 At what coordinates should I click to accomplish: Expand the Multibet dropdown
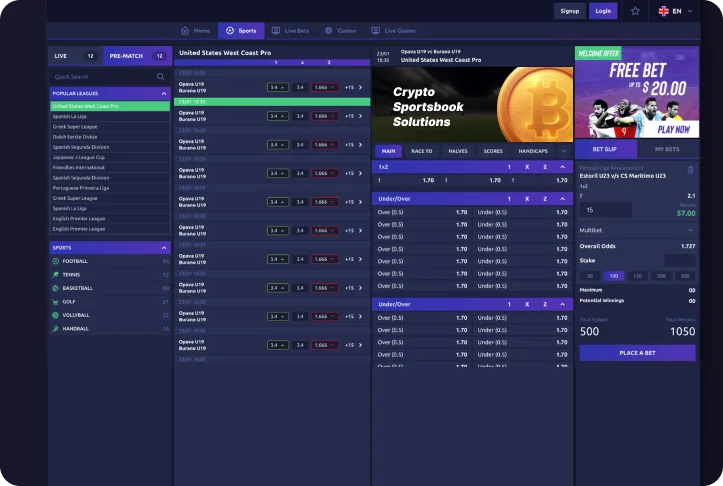tap(690, 230)
